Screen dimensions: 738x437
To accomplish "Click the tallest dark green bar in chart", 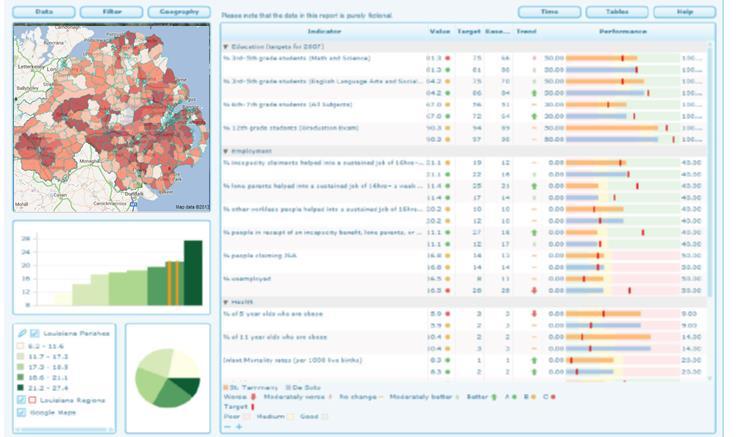I will point(193,273).
